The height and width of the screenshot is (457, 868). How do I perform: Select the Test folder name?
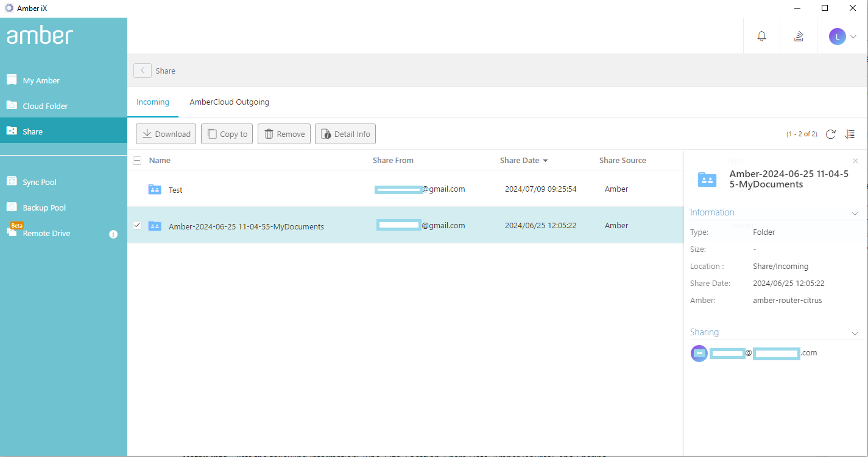175,190
